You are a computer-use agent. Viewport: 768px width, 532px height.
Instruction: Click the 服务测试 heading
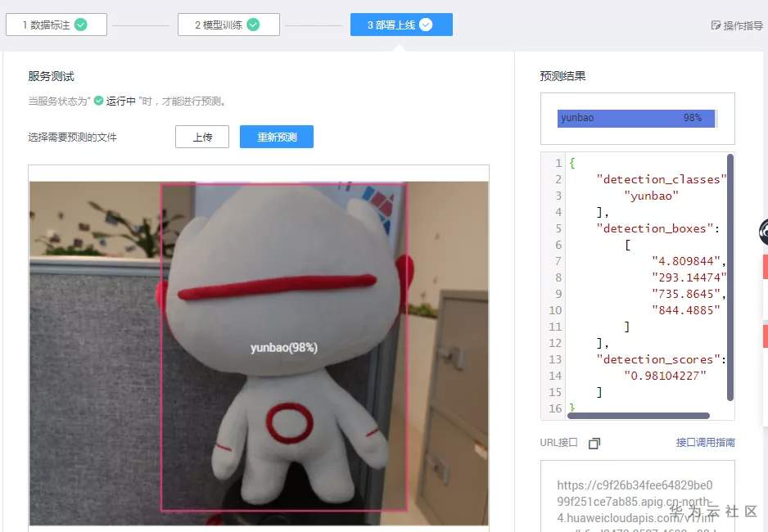[51, 76]
